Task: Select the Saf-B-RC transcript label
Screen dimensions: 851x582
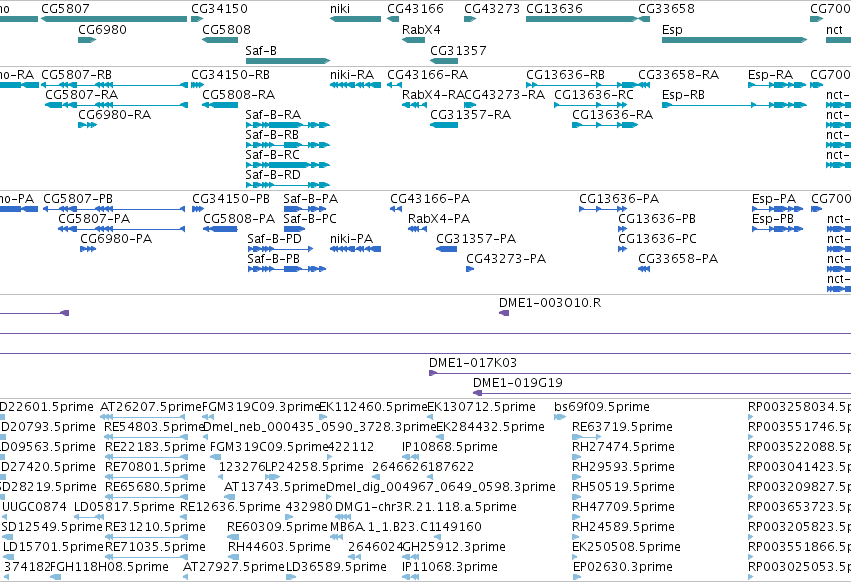Action: click(272, 155)
